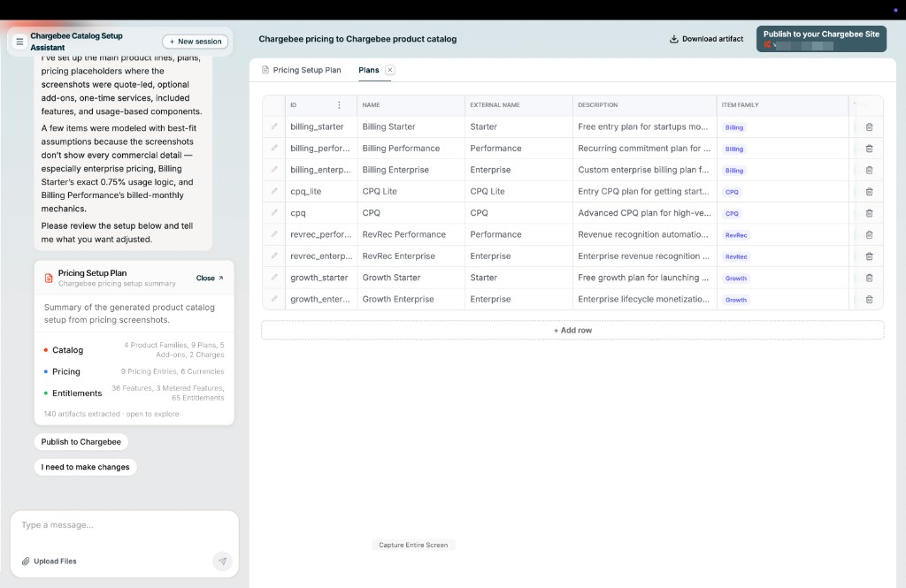Select the billing_starter ID cell
Image resolution: width=906 pixels, height=588 pixels.
(320, 126)
